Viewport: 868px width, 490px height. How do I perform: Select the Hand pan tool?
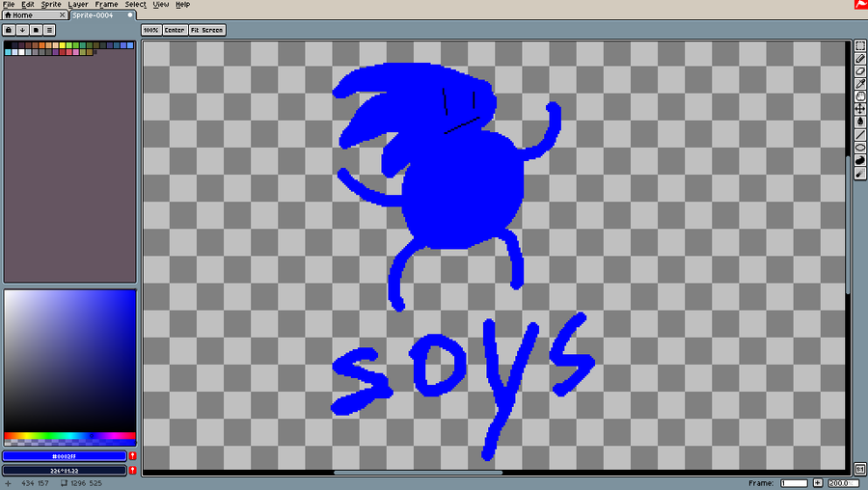(860, 96)
